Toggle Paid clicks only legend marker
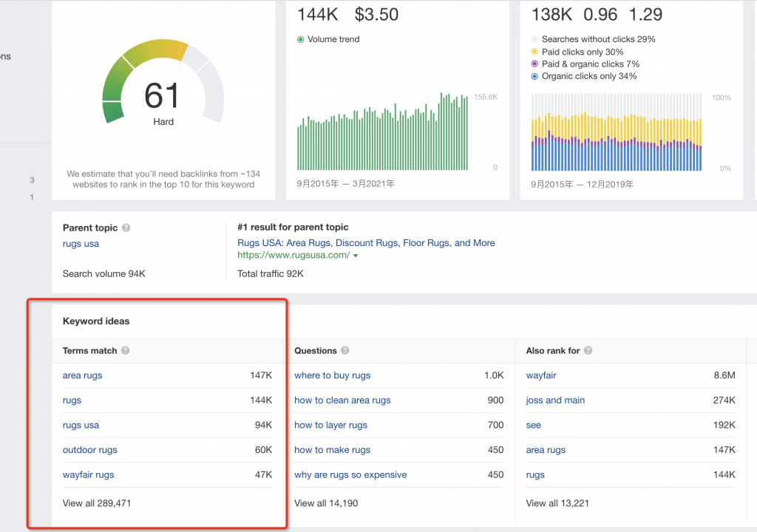757x532 pixels. (534, 52)
